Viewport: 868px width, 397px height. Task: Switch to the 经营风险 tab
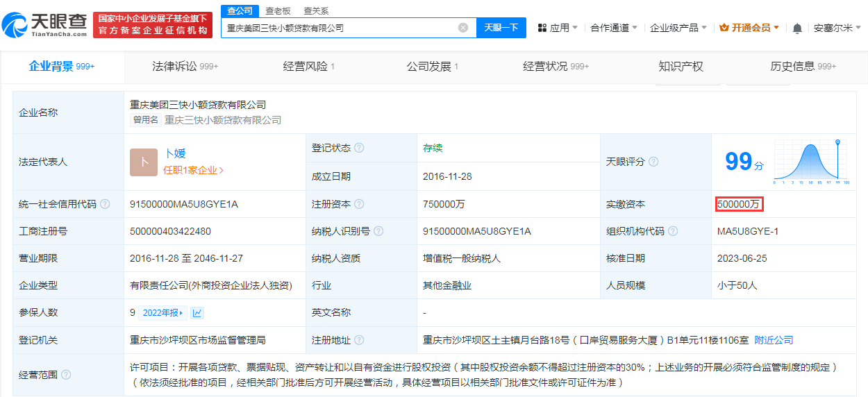click(309, 67)
